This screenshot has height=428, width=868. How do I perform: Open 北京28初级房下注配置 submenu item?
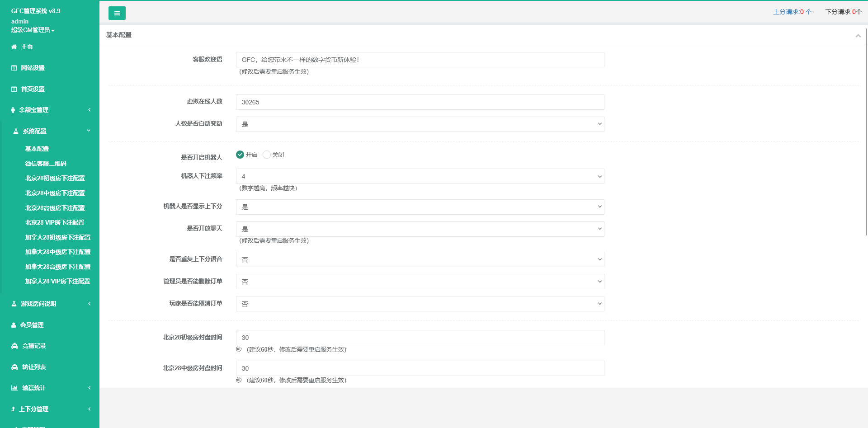coord(55,178)
